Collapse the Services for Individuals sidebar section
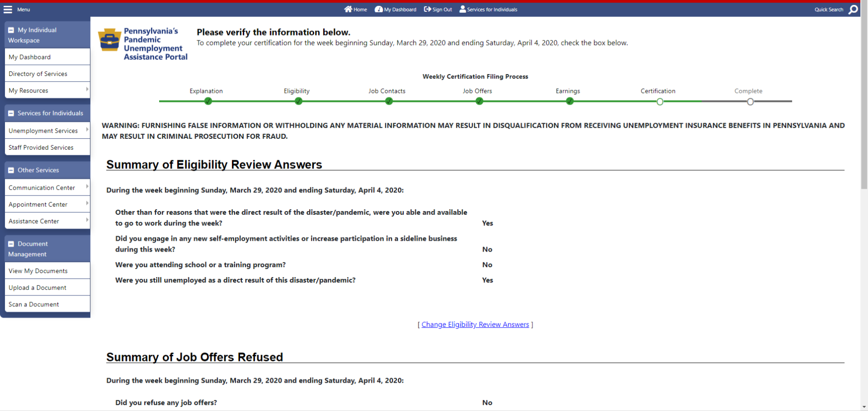Viewport: 868px width, 411px height. (11, 113)
